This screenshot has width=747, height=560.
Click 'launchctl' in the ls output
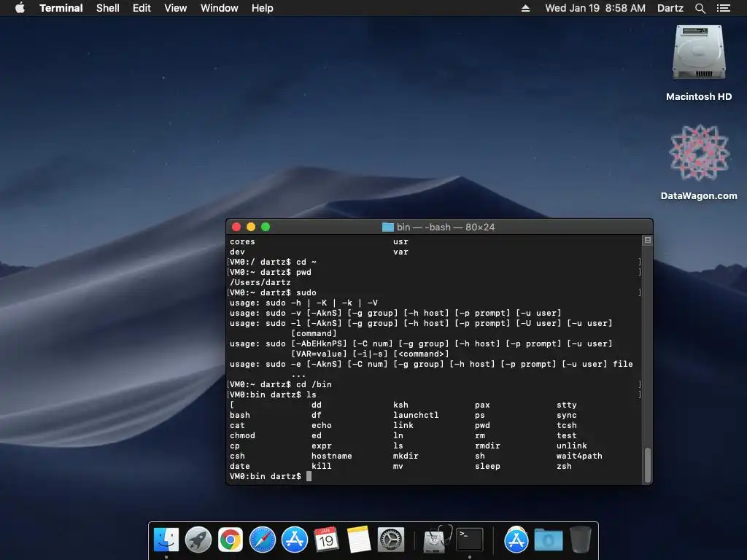[416, 415]
